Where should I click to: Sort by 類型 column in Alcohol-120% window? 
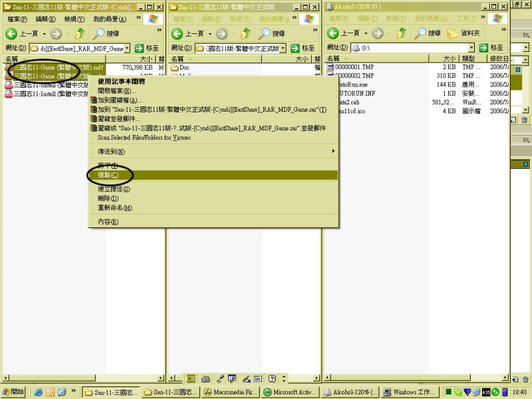pos(473,59)
